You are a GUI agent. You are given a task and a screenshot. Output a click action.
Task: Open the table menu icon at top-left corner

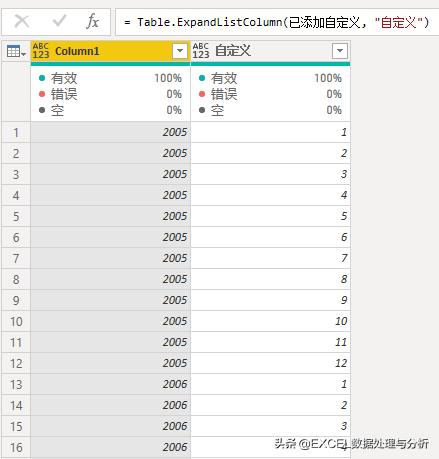pos(16,51)
